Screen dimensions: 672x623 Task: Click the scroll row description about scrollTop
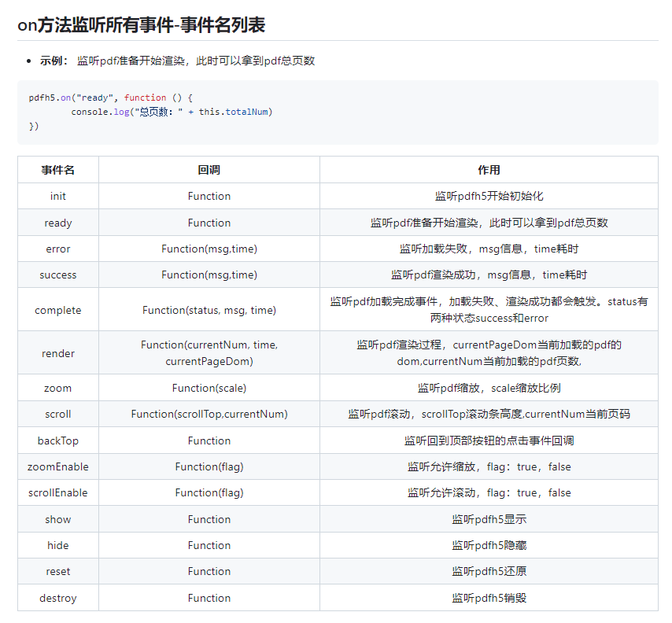(489, 415)
